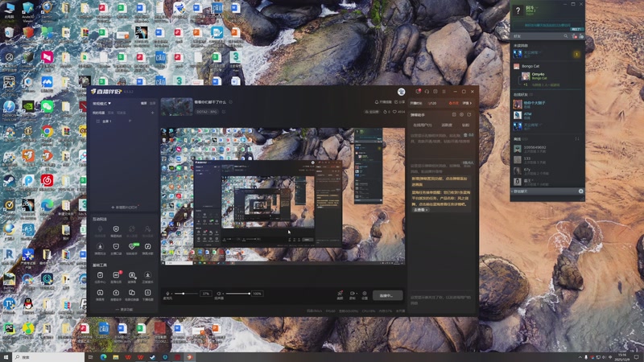
Task: Mute the microphone via mic icon
Action: pos(167,294)
